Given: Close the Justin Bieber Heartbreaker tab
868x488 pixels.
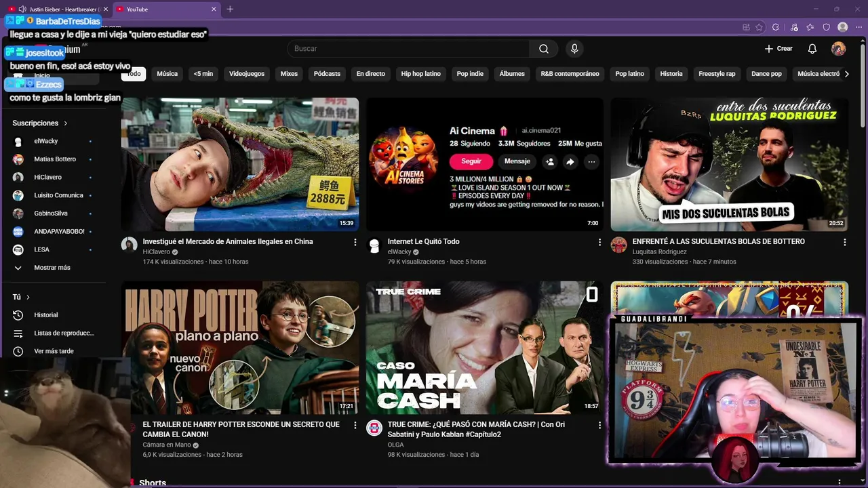Looking at the screenshot, I should click(106, 9).
